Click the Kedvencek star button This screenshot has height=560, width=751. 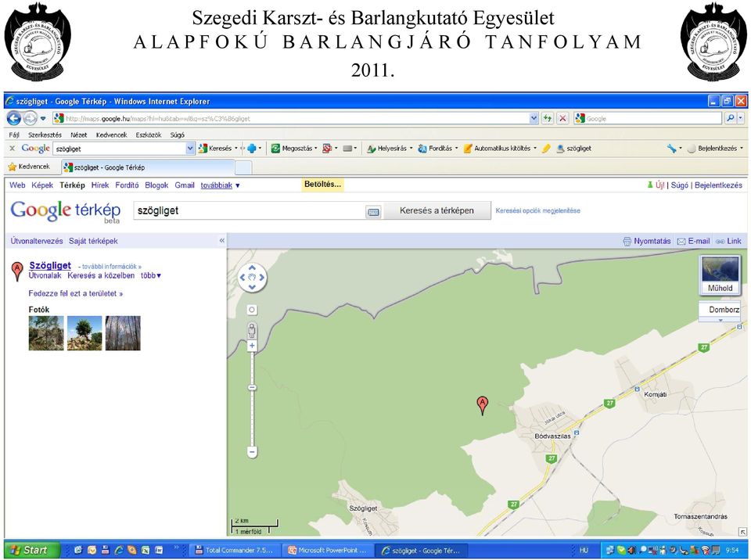29,167
